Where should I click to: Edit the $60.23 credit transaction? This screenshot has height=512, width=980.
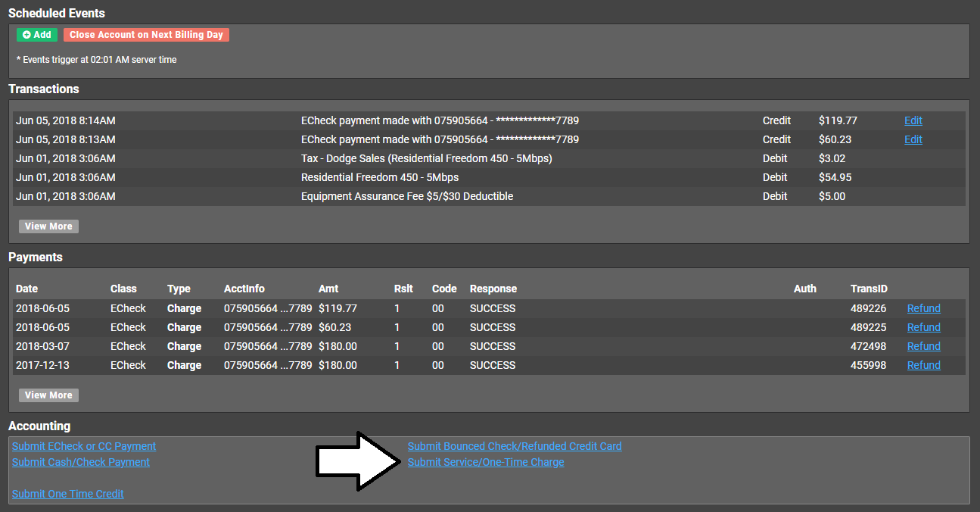[x=913, y=139]
